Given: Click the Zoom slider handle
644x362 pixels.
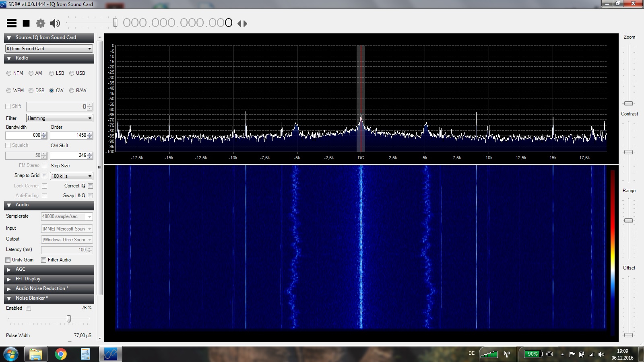Looking at the screenshot, I should tap(628, 103).
